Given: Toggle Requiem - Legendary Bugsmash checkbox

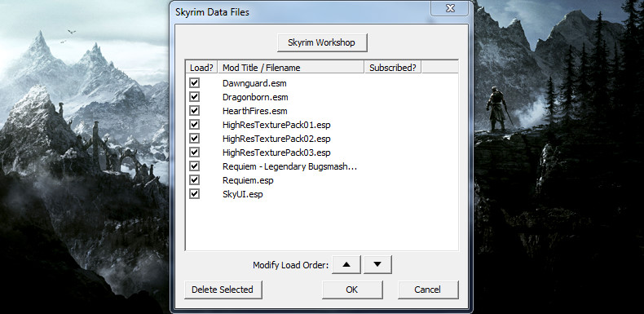Looking at the screenshot, I should [x=194, y=166].
